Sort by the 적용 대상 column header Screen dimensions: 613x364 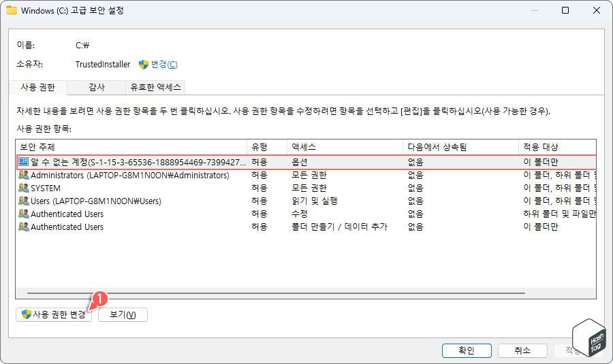point(557,147)
